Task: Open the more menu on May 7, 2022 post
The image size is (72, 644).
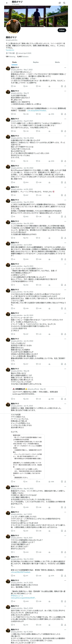Action: pyautogui.click(x=65, y=68)
